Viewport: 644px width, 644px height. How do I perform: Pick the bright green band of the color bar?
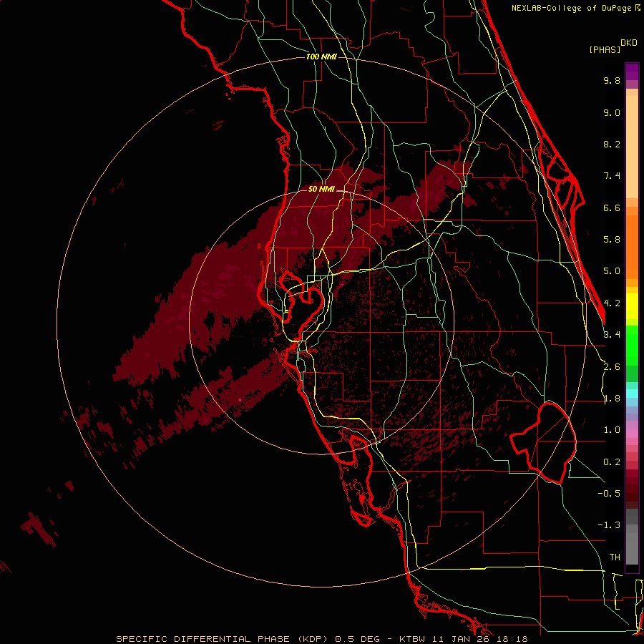pyautogui.click(x=632, y=345)
